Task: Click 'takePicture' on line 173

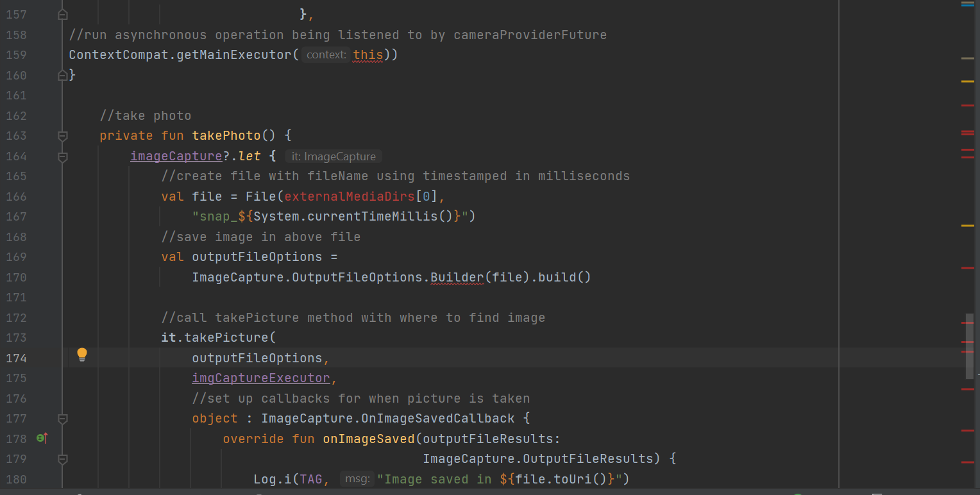Action: 226,337
